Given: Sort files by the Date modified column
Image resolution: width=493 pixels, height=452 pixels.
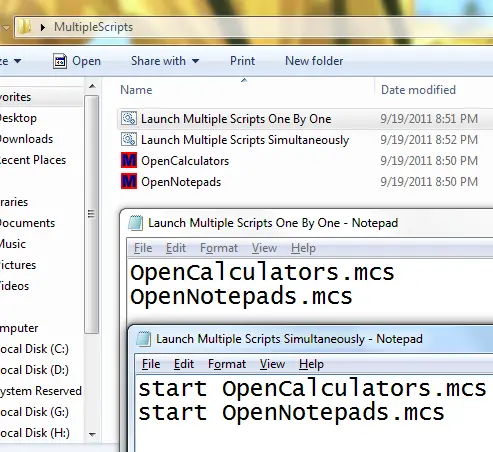Looking at the screenshot, I should (x=418, y=90).
